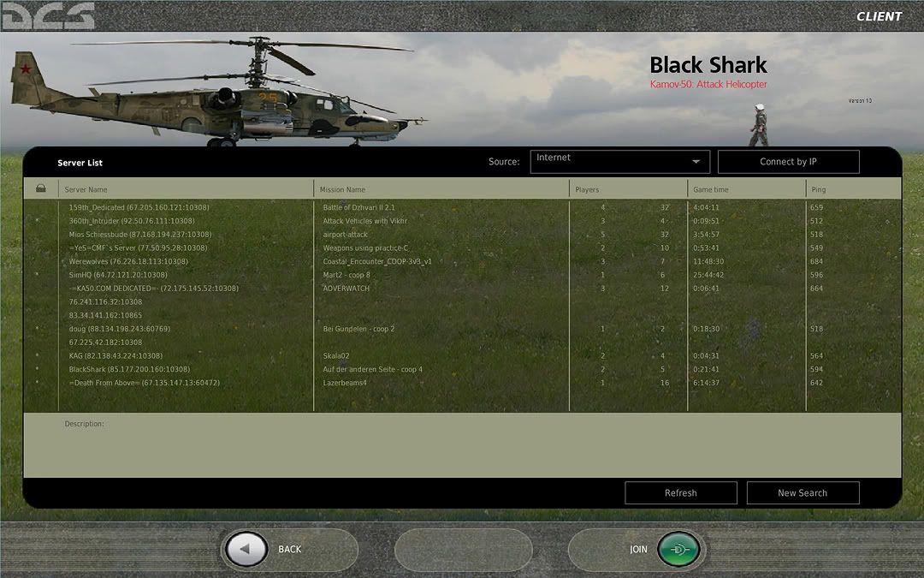Click the Connect by IP button

pyautogui.click(x=788, y=162)
